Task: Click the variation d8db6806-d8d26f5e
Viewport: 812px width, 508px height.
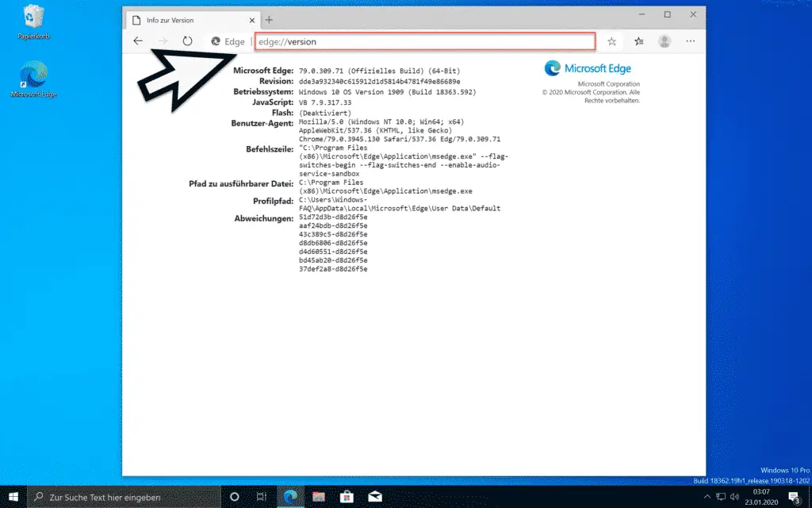Action: click(333, 243)
